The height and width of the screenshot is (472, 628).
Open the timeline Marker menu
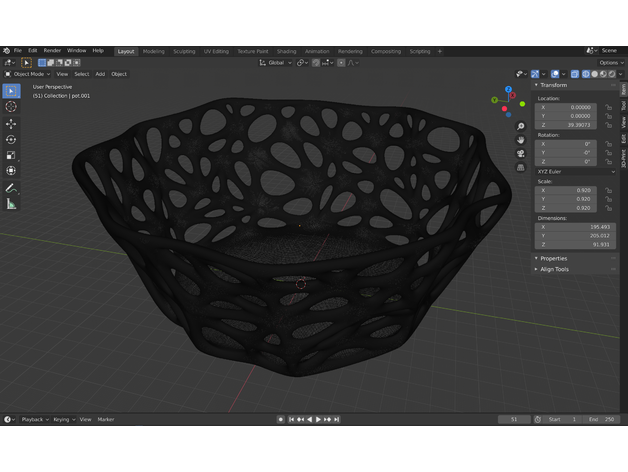point(106,420)
